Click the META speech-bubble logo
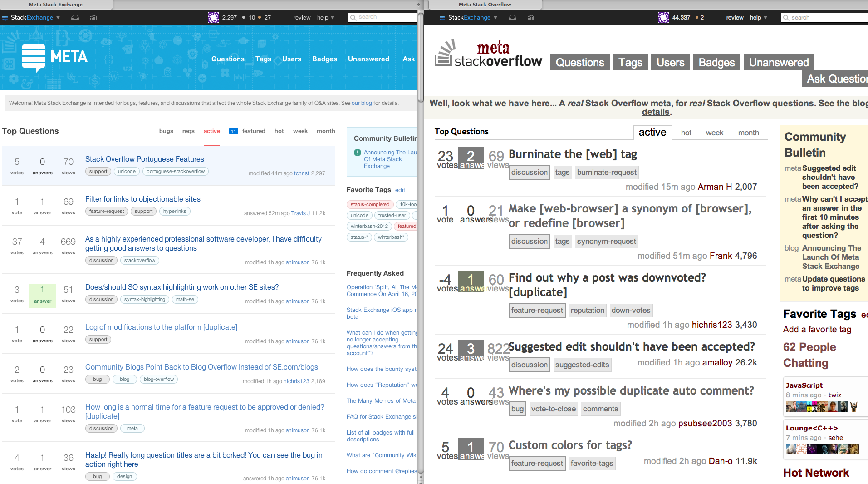The height and width of the screenshot is (484, 868). pos(54,57)
